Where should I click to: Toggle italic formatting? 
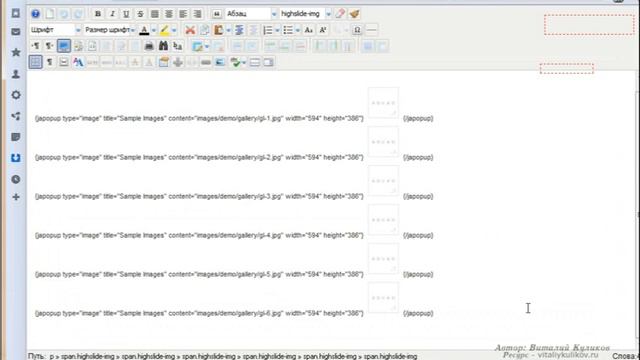(112, 14)
